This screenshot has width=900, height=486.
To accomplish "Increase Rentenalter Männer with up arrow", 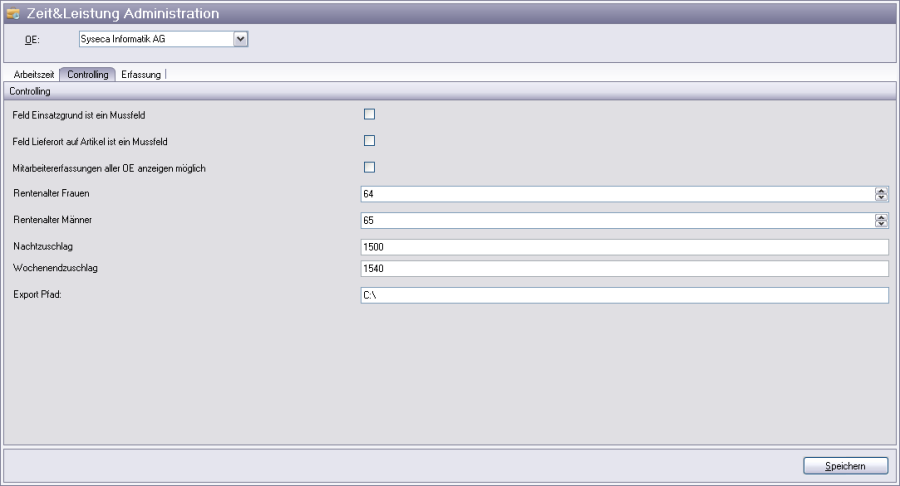I will tap(881, 217).
